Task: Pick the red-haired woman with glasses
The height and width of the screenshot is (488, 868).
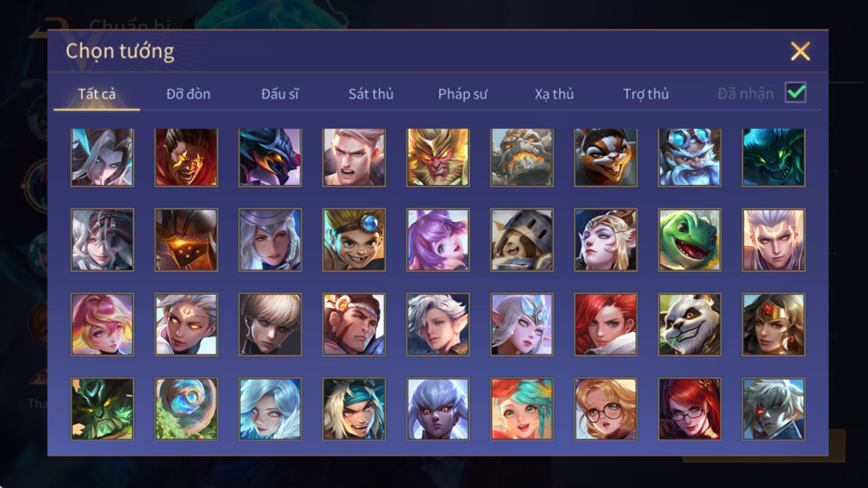Action: point(689,409)
